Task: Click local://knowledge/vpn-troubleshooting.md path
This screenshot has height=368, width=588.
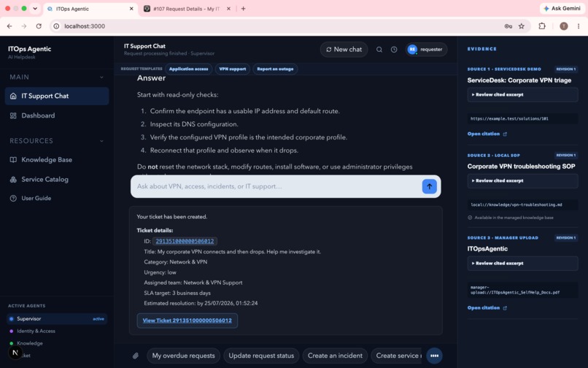Action: 516,204
